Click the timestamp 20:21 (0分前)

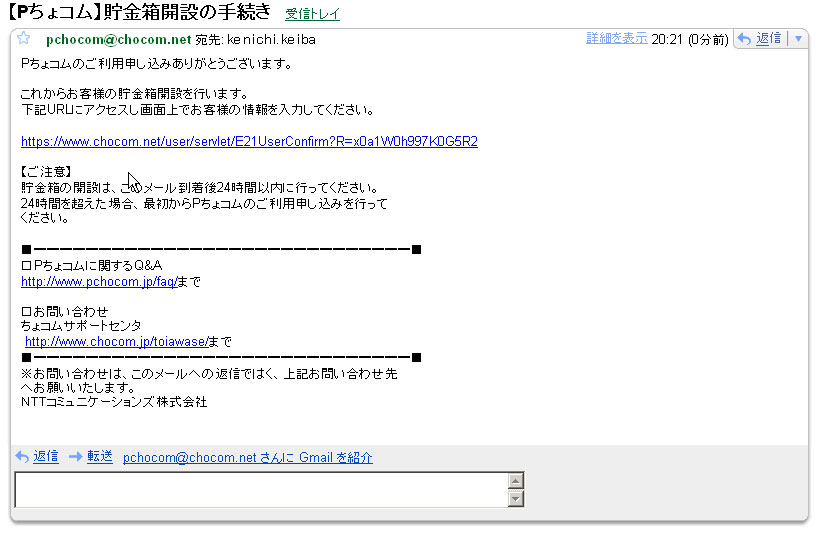click(x=690, y=40)
